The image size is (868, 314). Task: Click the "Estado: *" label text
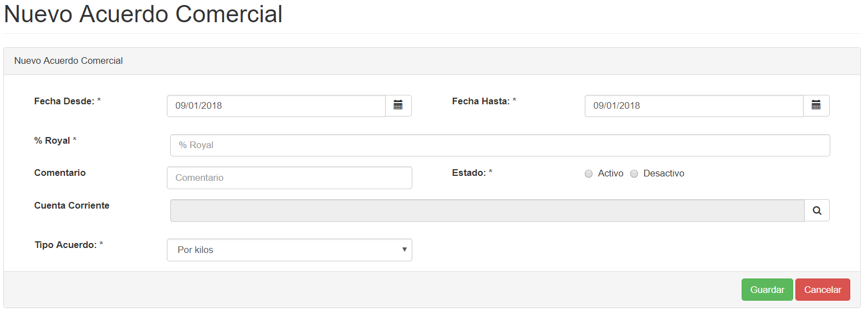[x=472, y=173]
